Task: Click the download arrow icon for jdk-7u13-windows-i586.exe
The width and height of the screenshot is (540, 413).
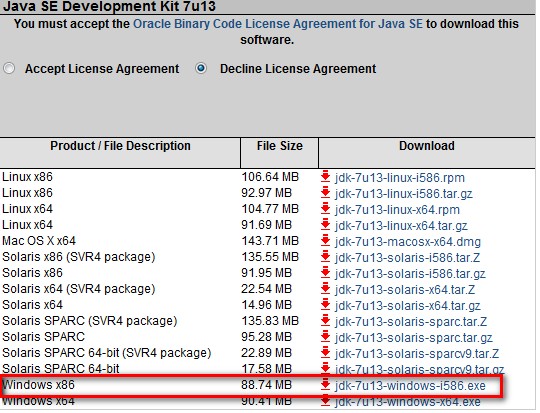Action: coord(325,385)
